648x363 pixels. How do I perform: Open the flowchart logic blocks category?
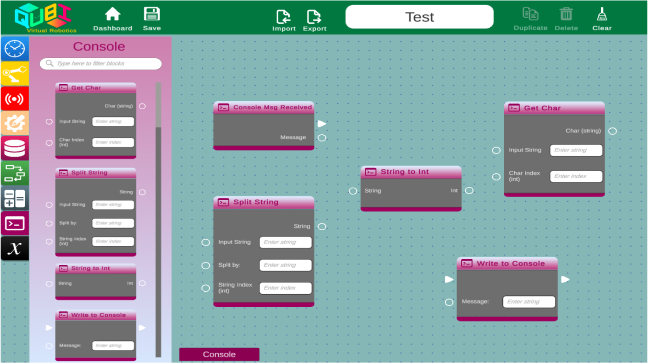(x=15, y=173)
